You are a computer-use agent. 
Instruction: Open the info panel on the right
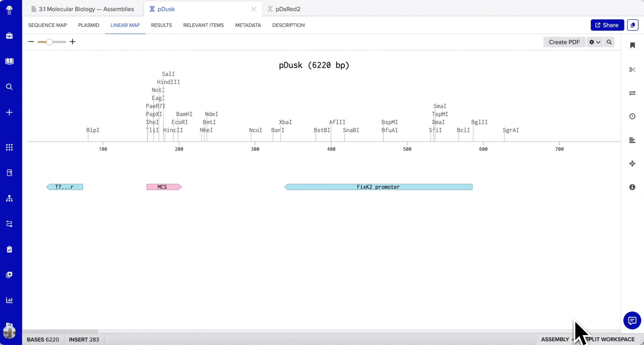pyautogui.click(x=632, y=187)
